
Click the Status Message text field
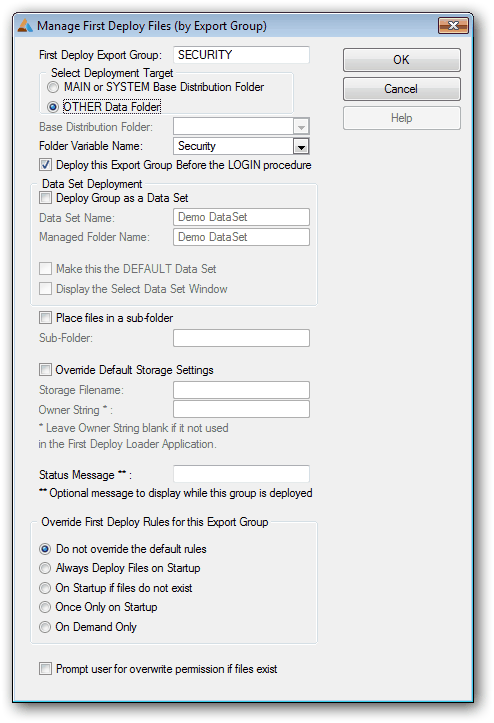pos(241,474)
